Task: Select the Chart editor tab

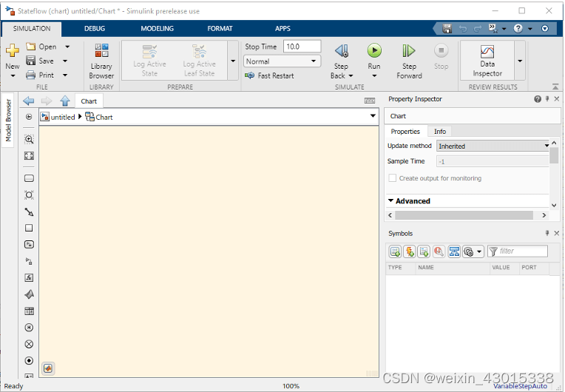Action: (89, 101)
